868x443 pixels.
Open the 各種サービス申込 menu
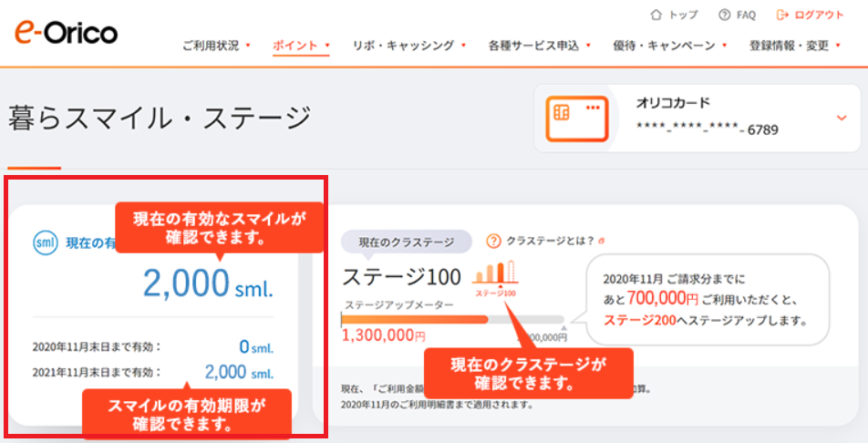[x=533, y=46]
